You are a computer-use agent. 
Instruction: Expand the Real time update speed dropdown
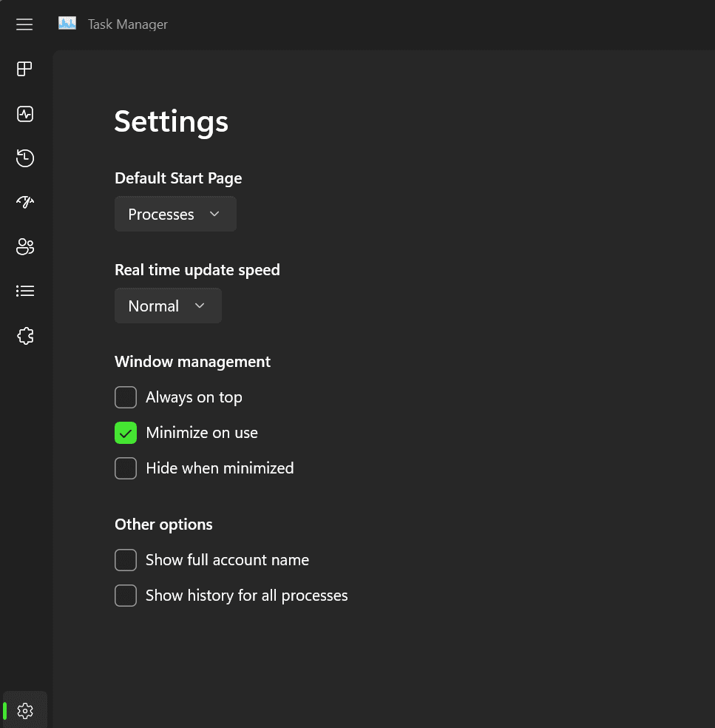[168, 306]
